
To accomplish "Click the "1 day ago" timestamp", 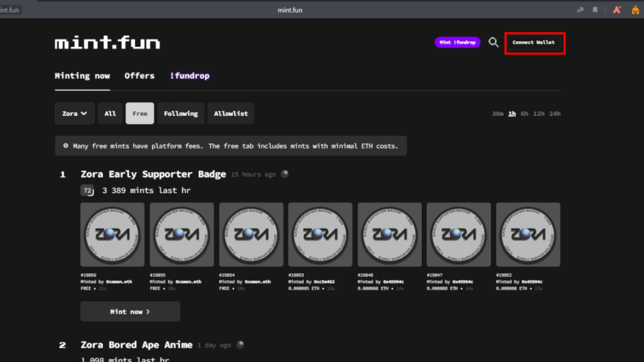I will click(x=214, y=345).
